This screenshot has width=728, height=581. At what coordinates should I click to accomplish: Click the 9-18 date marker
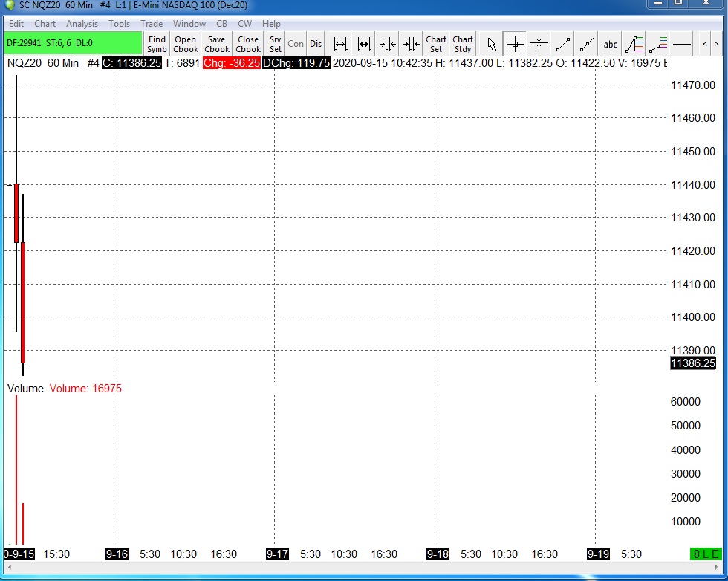click(438, 554)
